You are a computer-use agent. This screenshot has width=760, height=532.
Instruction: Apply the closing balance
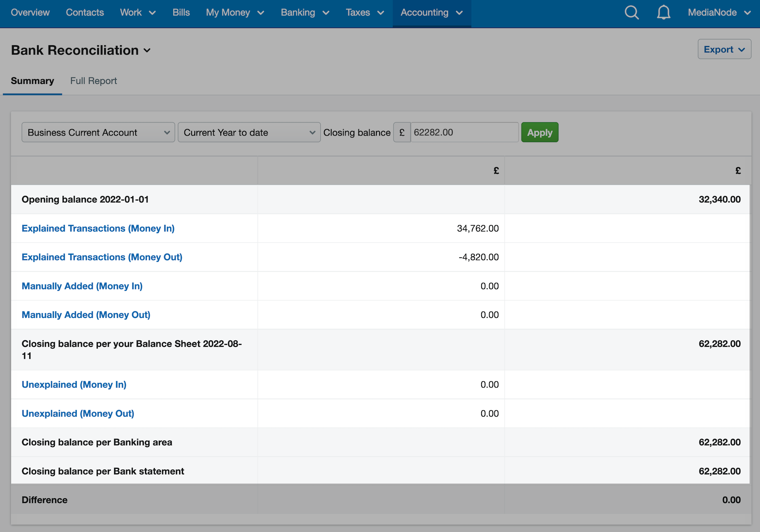click(540, 132)
